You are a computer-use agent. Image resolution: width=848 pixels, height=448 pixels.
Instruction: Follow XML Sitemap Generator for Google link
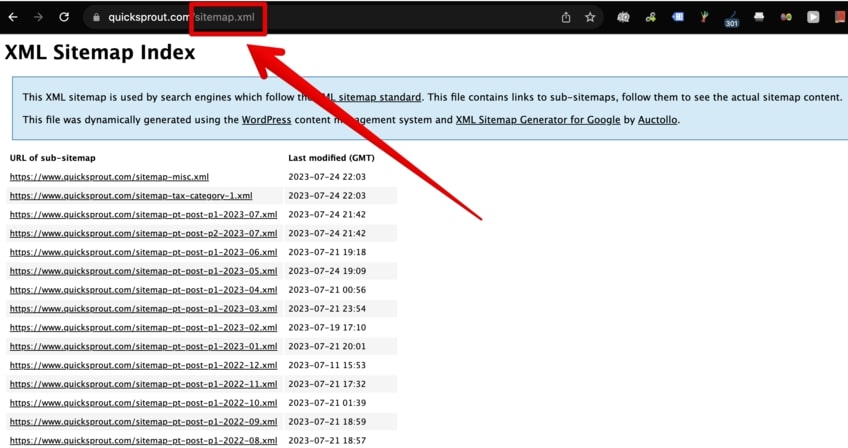[x=538, y=120]
